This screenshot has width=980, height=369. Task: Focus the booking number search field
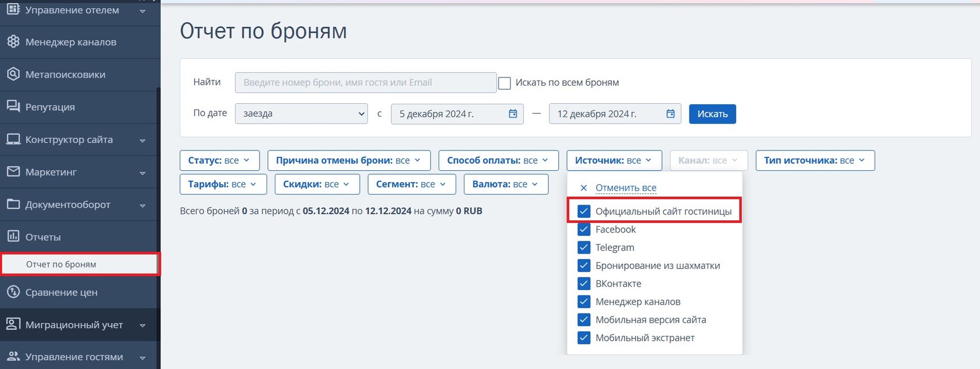366,82
